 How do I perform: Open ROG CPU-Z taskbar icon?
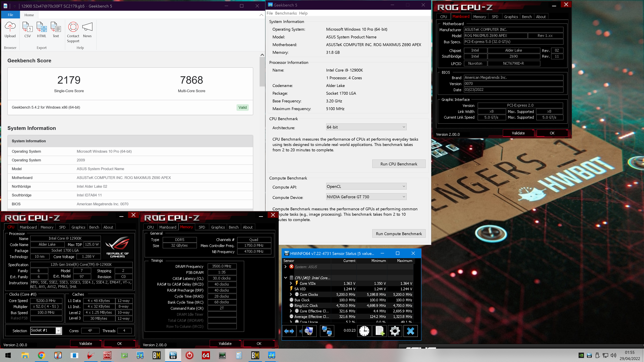[x=107, y=355]
